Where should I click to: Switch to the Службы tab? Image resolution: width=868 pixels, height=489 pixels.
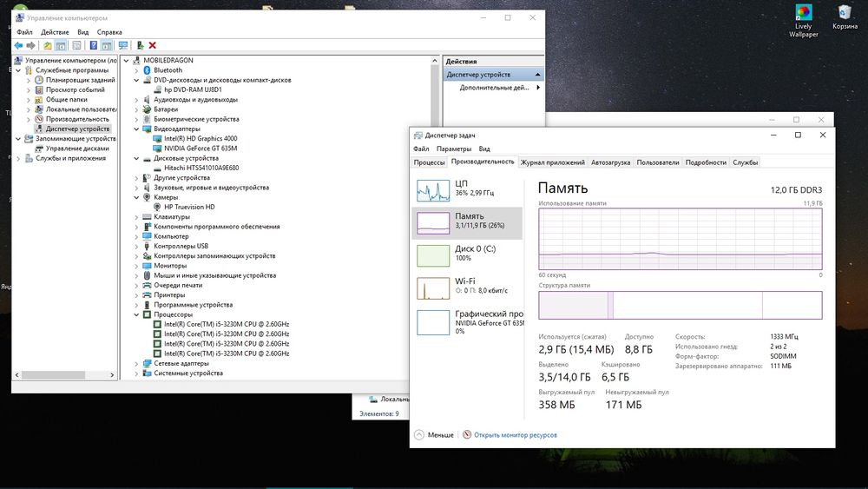pyautogui.click(x=745, y=162)
